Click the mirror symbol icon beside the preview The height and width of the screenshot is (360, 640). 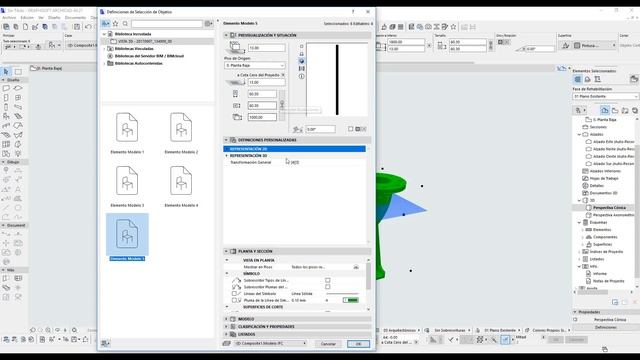pos(302,69)
